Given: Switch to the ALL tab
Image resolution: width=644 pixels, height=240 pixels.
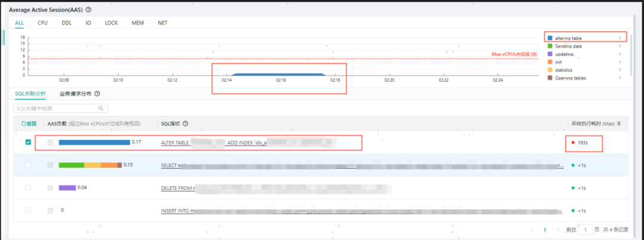Looking at the screenshot, I should [19, 23].
